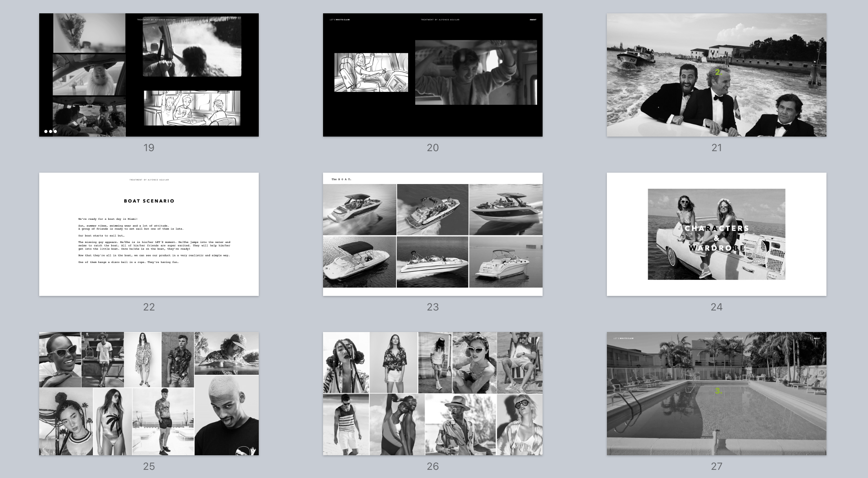Image resolution: width=868 pixels, height=478 pixels.
Task: Select the Characters & Wardrobe slide
Action: pos(716,234)
